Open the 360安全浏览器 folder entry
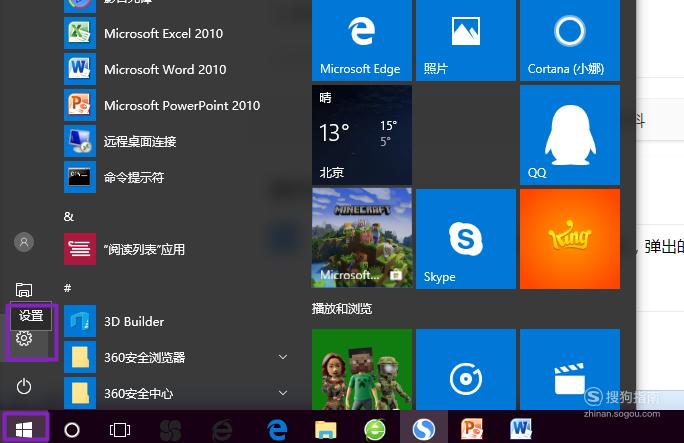The width and height of the screenshot is (684, 443). tap(174, 358)
